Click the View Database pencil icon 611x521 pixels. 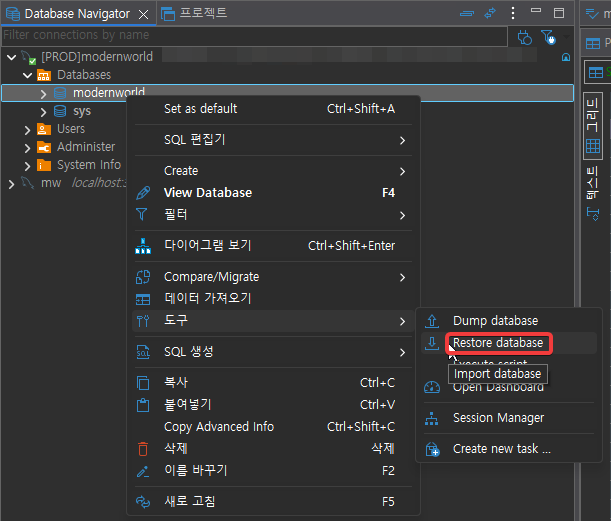pyautogui.click(x=143, y=193)
